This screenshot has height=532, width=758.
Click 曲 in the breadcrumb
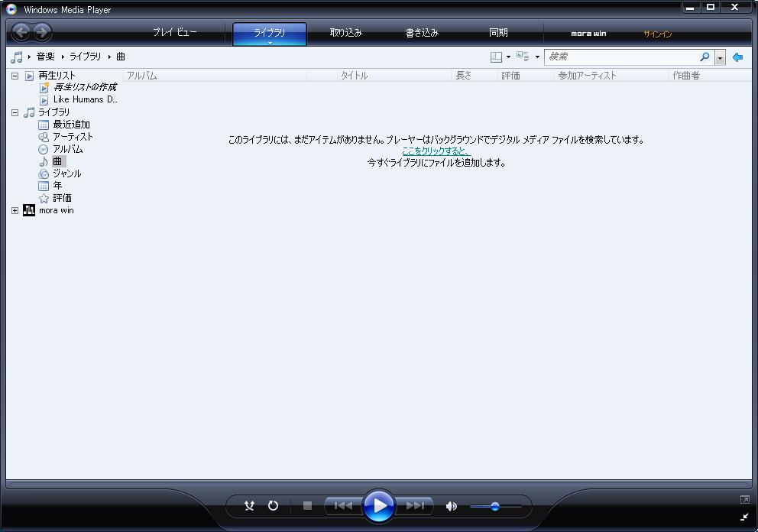pyautogui.click(x=121, y=57)
